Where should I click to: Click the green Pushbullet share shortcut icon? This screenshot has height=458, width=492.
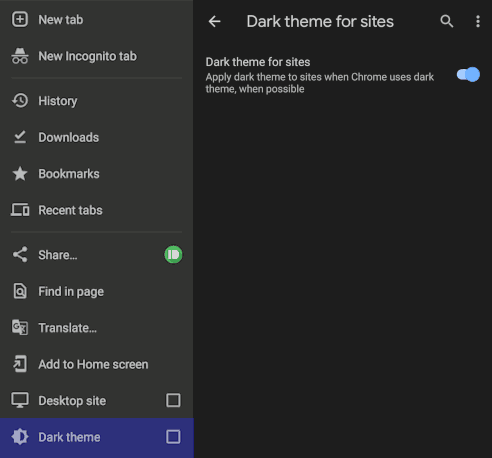point(173,255)
